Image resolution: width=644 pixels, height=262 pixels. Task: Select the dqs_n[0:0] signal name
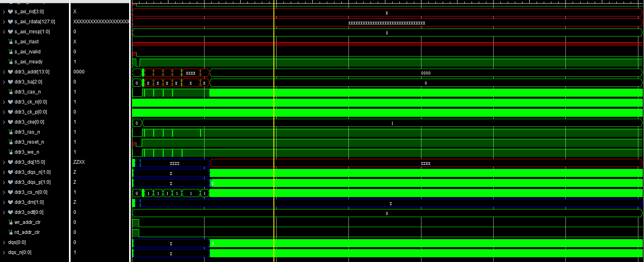click(x=20, y=252)
